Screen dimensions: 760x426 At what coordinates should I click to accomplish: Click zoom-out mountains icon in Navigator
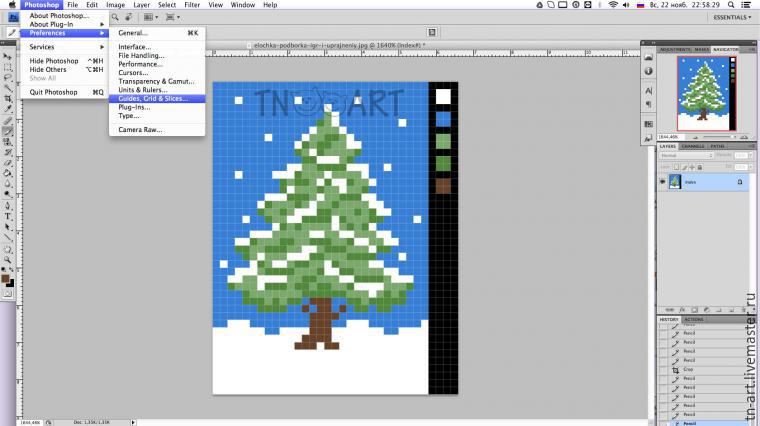[x=696, y=138]
